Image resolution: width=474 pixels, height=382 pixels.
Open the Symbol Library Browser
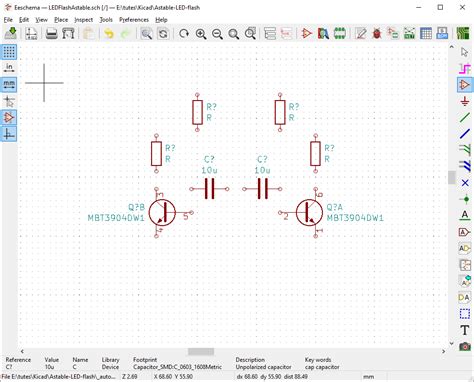[x=323, y=33]
